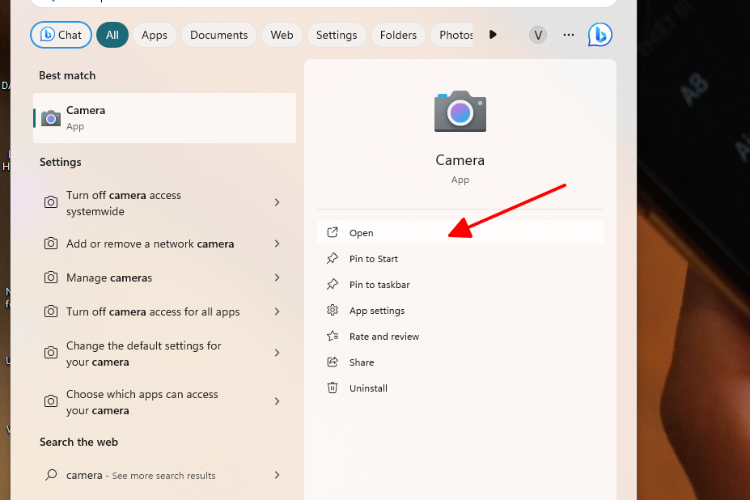Image resolution: width=750 pixels, height=500 pixels.
Task: Click the large Camera app icon
Action: click(460, 111)
